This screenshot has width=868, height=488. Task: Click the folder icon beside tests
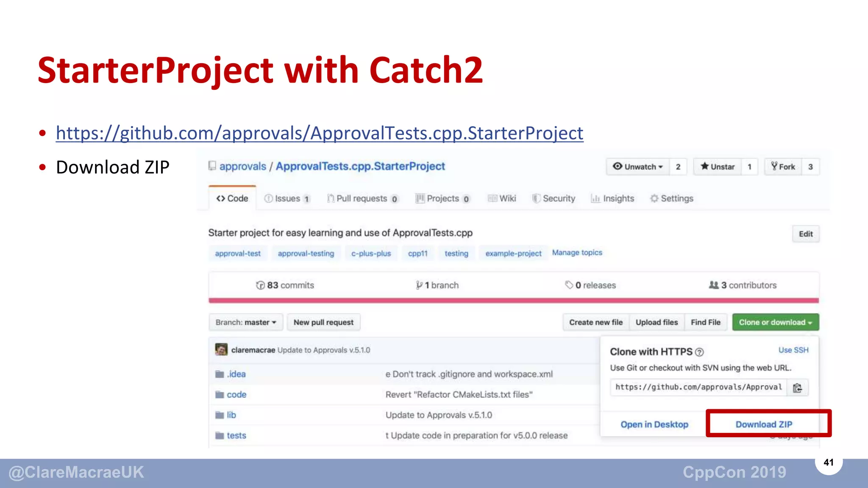click(x=220, y=435)
